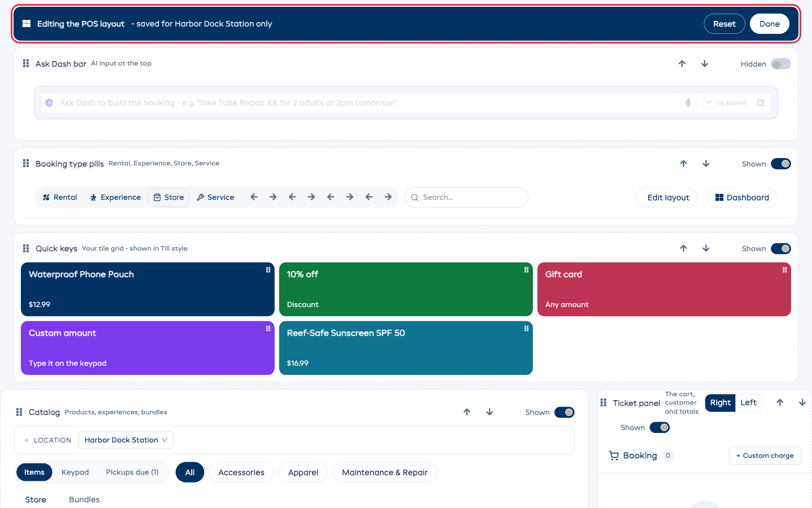
Task: Toggle the Ask Dash bar Hidden switch
Action: (781, 64)
